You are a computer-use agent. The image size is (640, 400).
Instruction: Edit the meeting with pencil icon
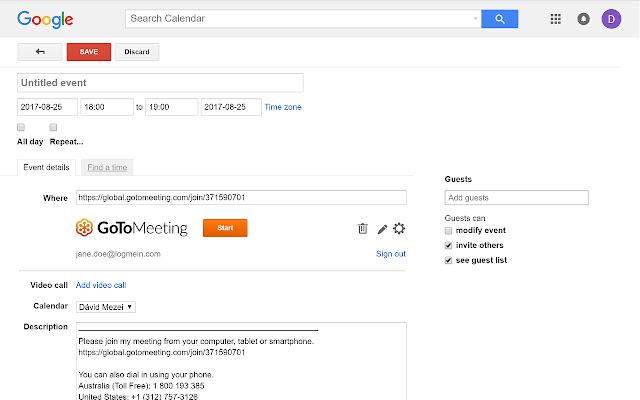point(382,228)
